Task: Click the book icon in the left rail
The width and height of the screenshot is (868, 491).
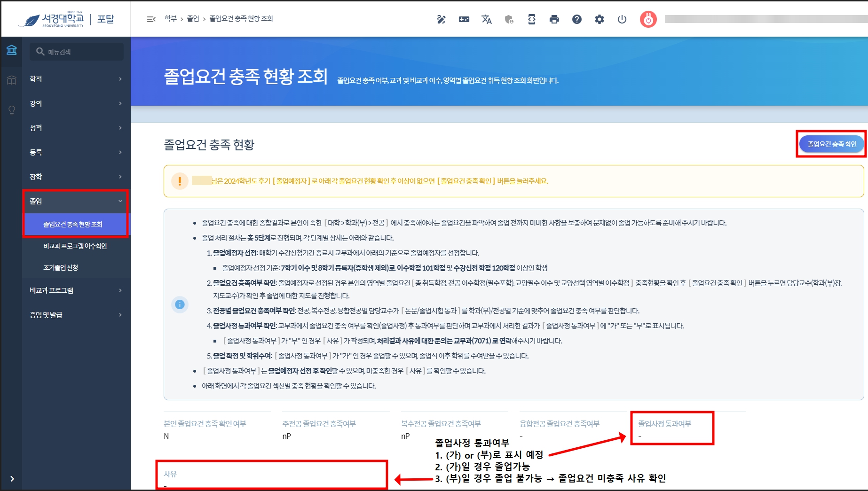Action: (11, 80)
